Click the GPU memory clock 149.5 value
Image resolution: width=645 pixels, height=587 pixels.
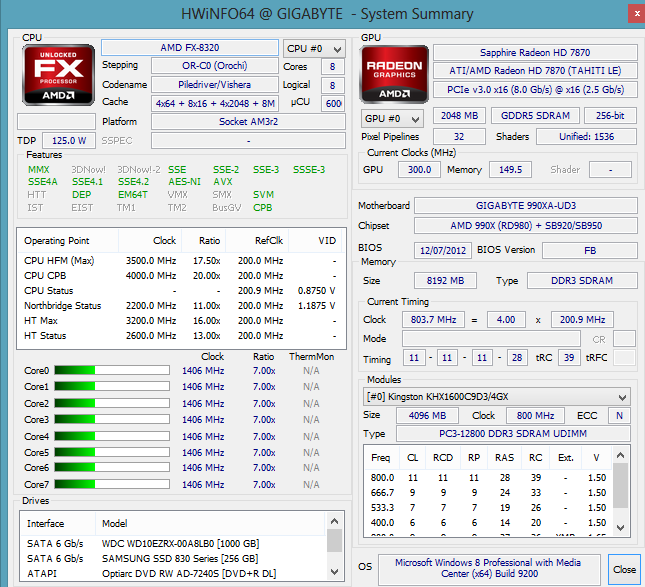(x=510, y=169)
